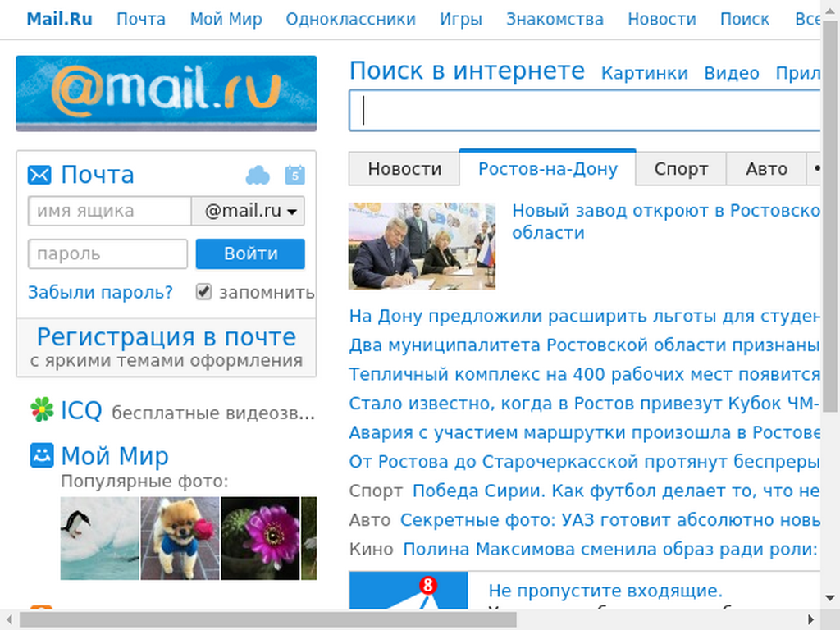840x630 pixels.
Task: Open Не пропустите входящие link
Action: click(605, 591)
